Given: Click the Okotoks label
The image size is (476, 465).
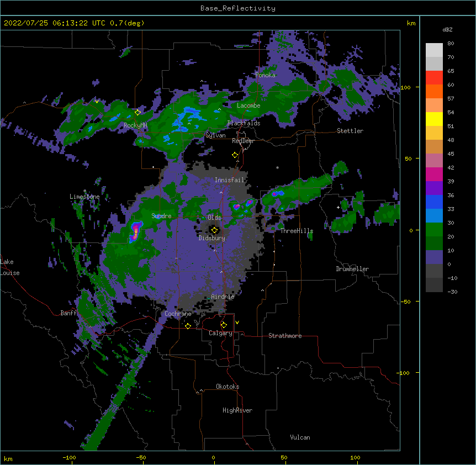Looking at the screenshot, I should 228,387.
